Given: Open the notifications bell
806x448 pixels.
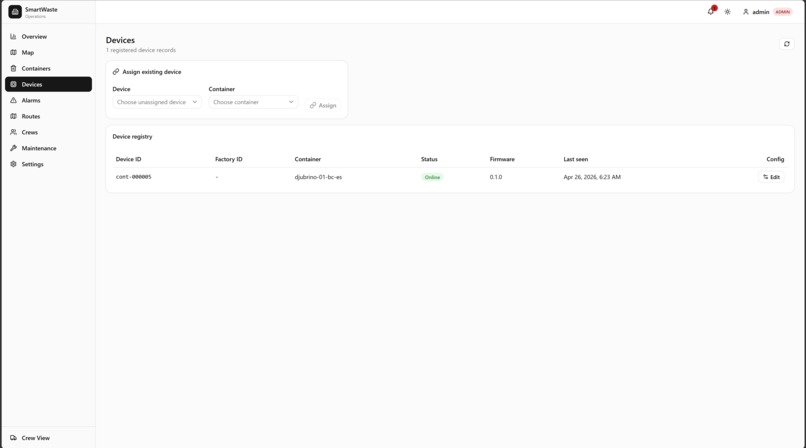Looking at the screenshot, I should (711, 11).
